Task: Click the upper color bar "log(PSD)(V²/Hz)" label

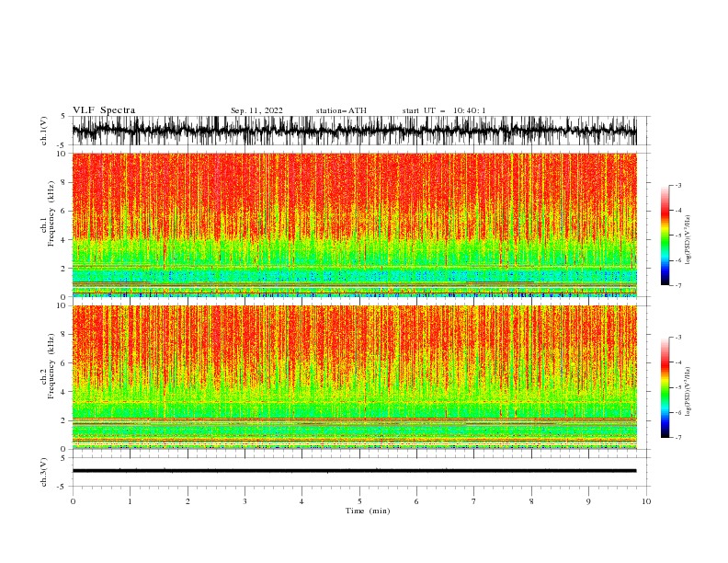Action: tap(688, 240)
